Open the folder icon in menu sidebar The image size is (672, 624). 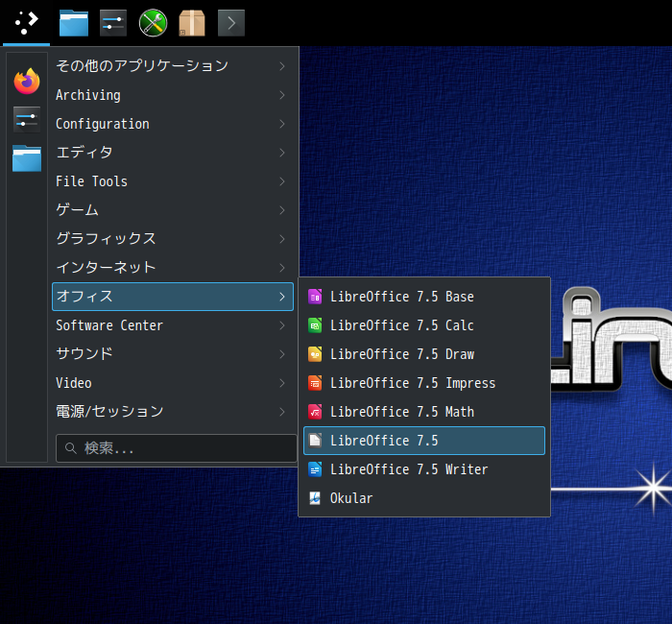pos(27,158)
